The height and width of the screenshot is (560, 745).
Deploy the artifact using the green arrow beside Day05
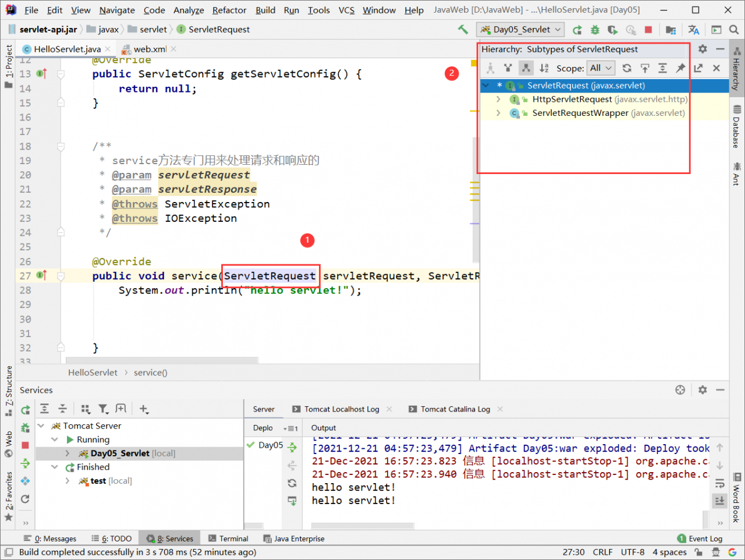point(292,447)
